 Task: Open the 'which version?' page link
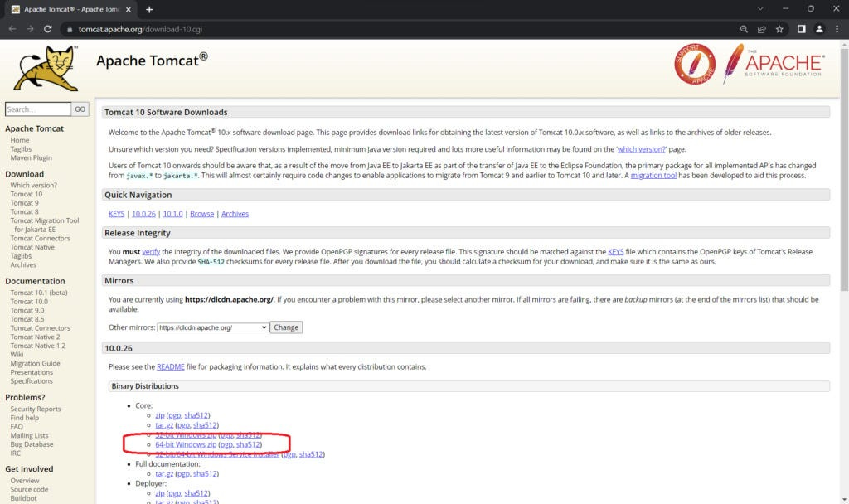point(641,149)
